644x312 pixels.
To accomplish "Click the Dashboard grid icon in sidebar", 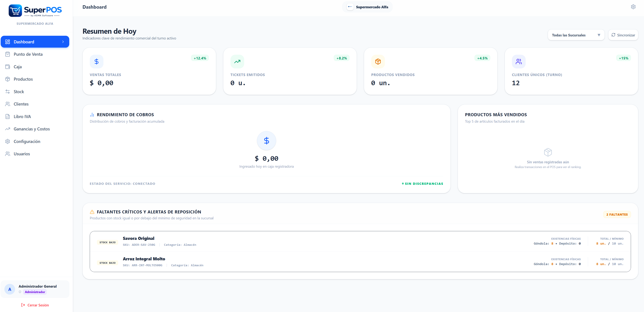I will 7,42.
